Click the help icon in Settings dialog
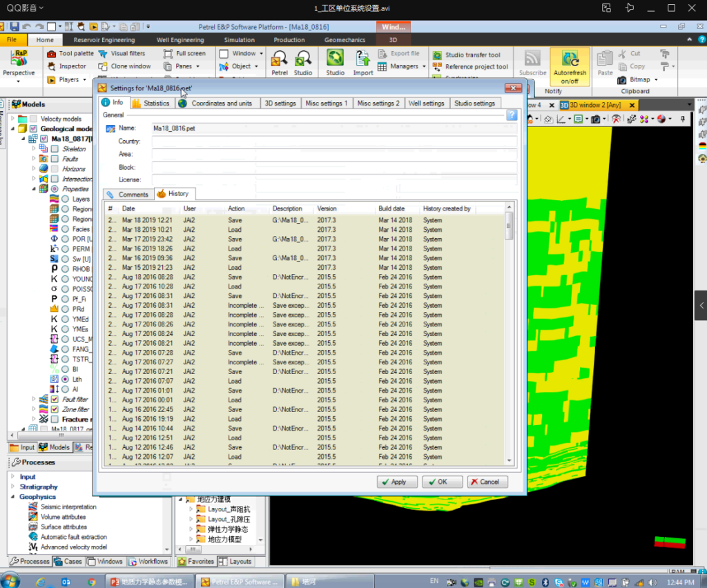 click(512, 115)
